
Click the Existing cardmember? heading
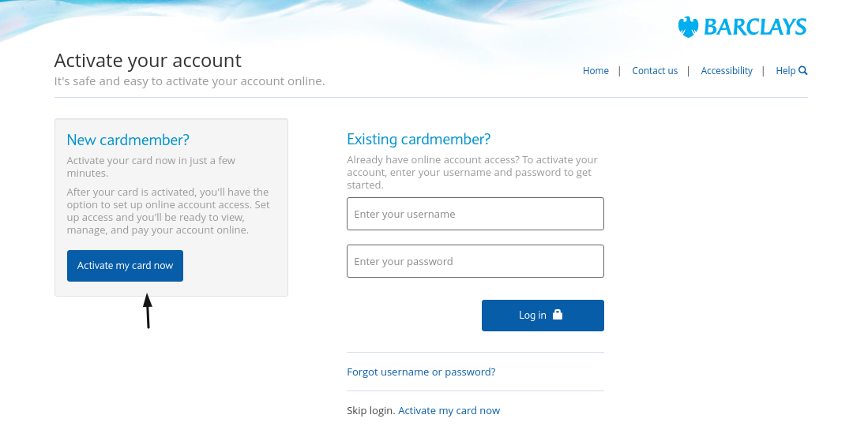pyautogui.click(x=419, y=139)
